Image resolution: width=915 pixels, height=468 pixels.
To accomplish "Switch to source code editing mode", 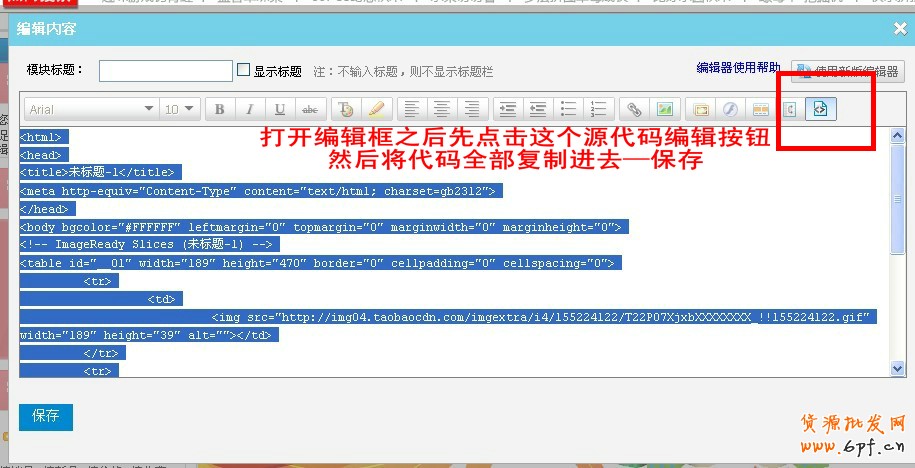I will point(821,109).
